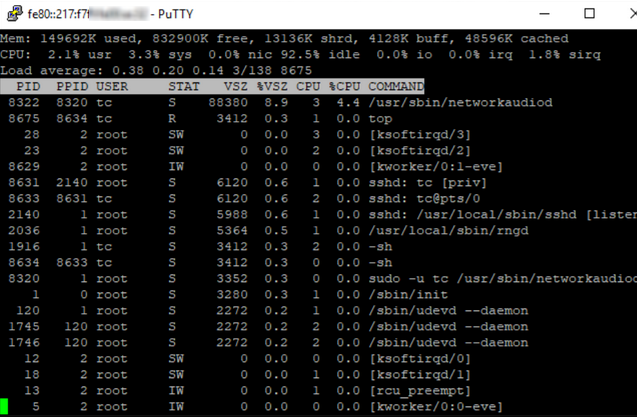Click the %CPU column header
The width and height of the screenshot is (637, 417).
(x=344, y=86)
